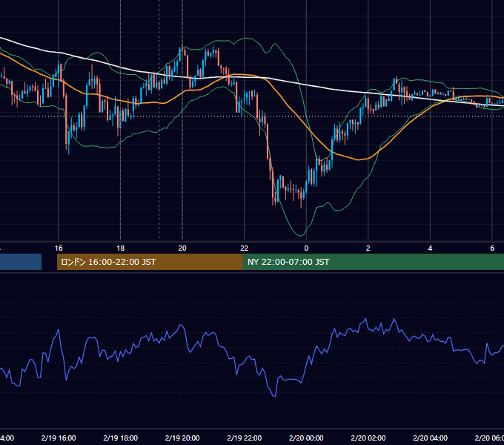Click the 2/19 22:00 date label
Screen dimensions: 504x445
pos(245,438)
